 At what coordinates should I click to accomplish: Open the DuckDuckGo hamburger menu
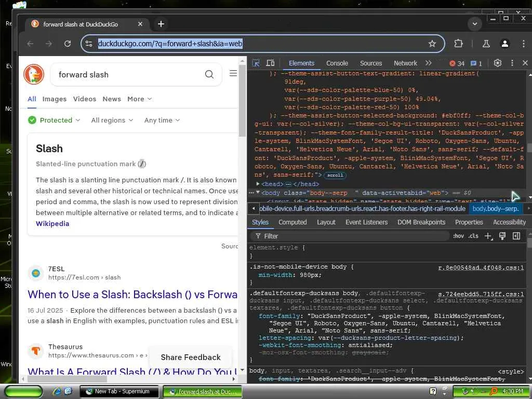(x=233, y=73)
